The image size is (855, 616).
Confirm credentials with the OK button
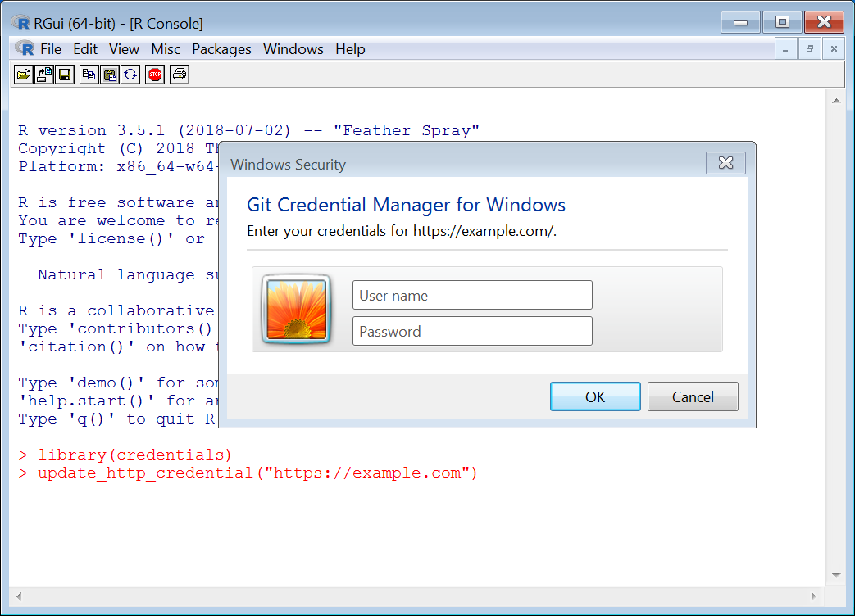pyautogui.click(x=595, y=396)
